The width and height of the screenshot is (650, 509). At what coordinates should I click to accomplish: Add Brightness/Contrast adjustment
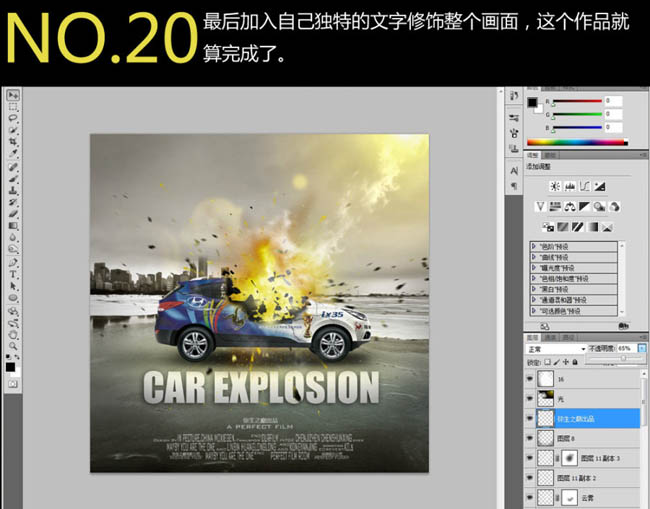555,186
